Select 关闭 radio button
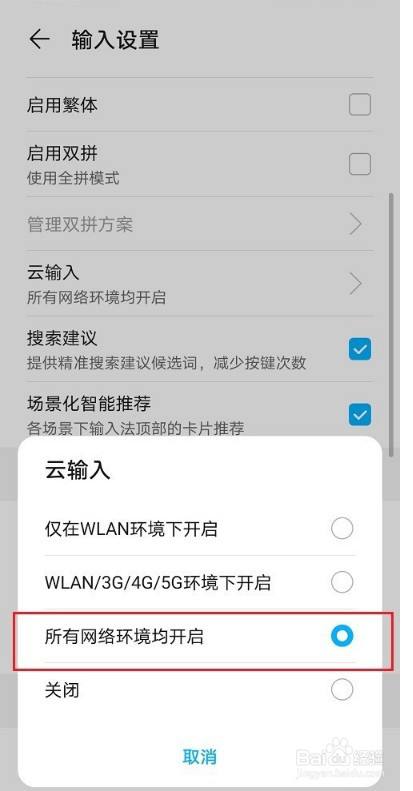This screenshot has height=791, width=413. [x=342, y=690]
